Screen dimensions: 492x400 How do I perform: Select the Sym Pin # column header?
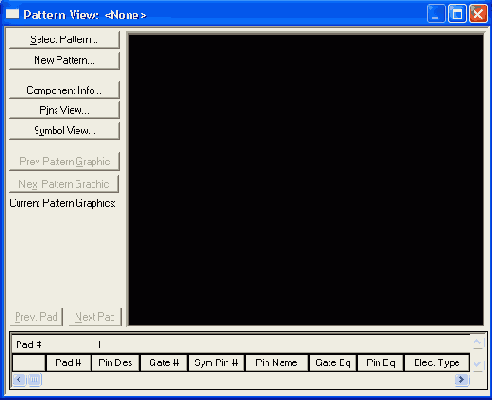(216, 363)
